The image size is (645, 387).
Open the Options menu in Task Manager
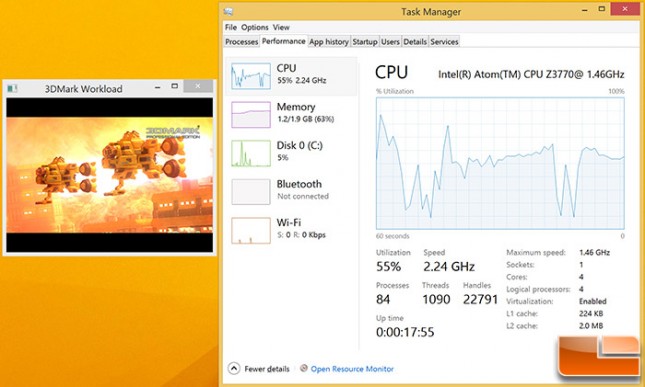pos(255,27)
